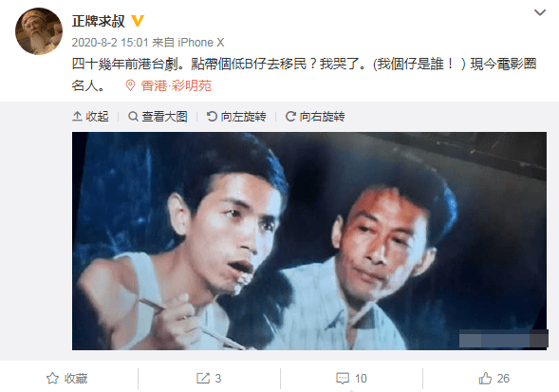
Task: Click the magnifier icon for 查看大图
Action: coord(133,117)
